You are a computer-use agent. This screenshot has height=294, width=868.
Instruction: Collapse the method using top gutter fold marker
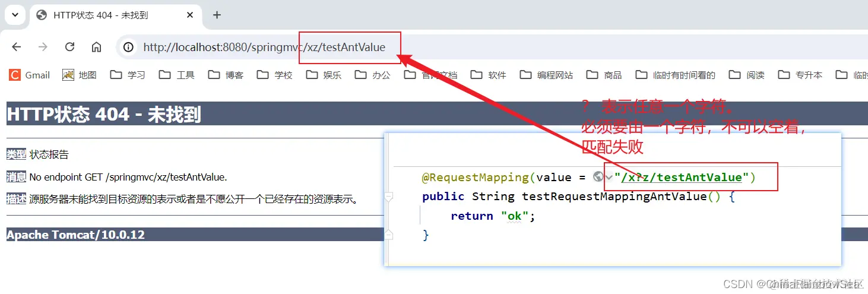tap(389, 197)
